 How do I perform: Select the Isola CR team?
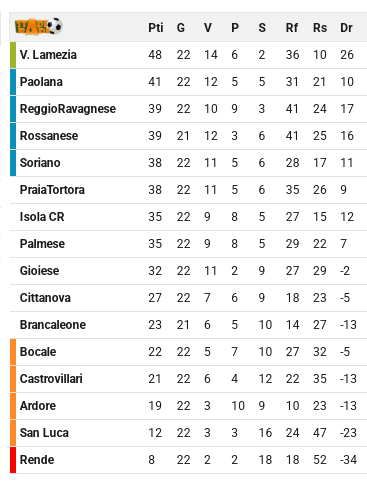point(42,217)
